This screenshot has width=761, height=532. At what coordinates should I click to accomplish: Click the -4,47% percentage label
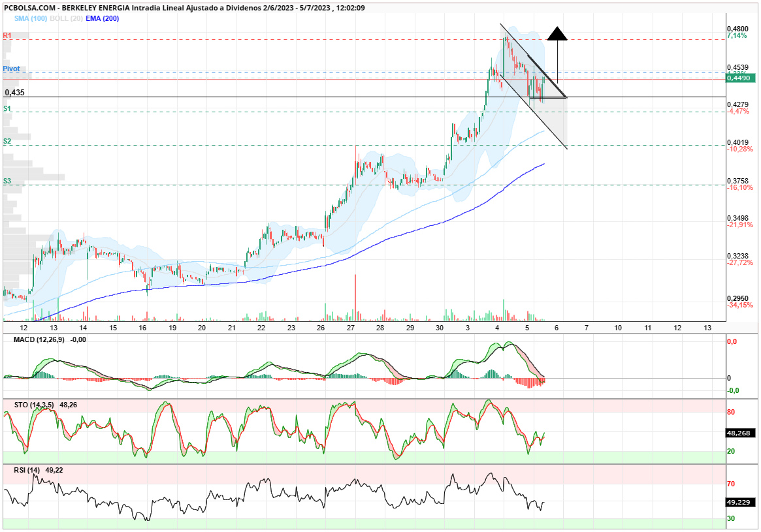click(737, 111)
